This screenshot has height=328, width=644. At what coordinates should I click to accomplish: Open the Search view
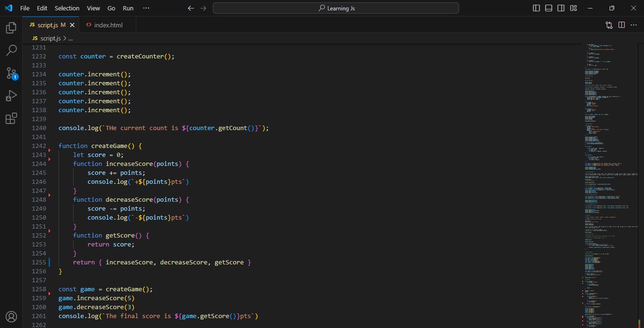11,50
